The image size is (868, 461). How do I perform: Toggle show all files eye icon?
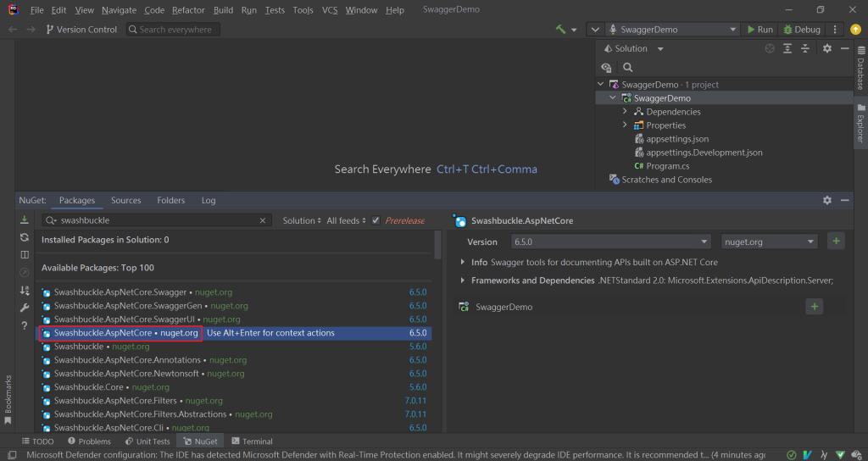coord(607,68)
